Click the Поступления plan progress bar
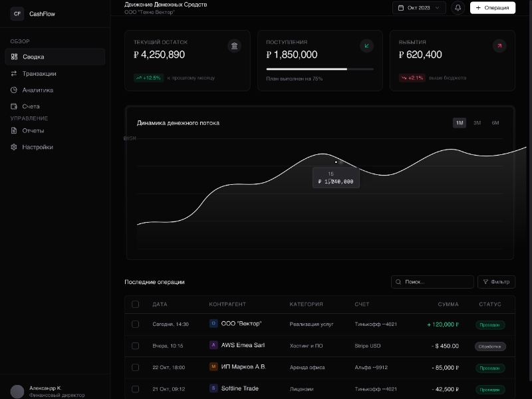Image resolution: width=532 pixels, height=399 pixels. pos(320,68)
